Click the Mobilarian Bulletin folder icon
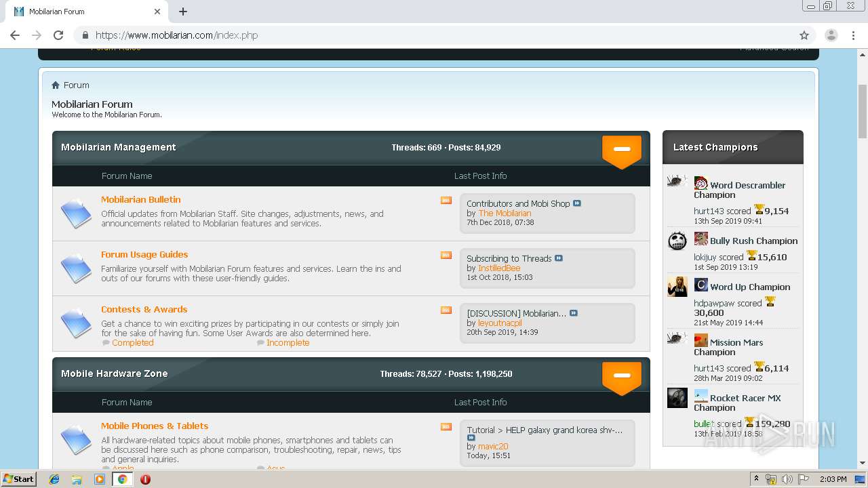Viewport: 868px width, 488px height. coord(76,213)
